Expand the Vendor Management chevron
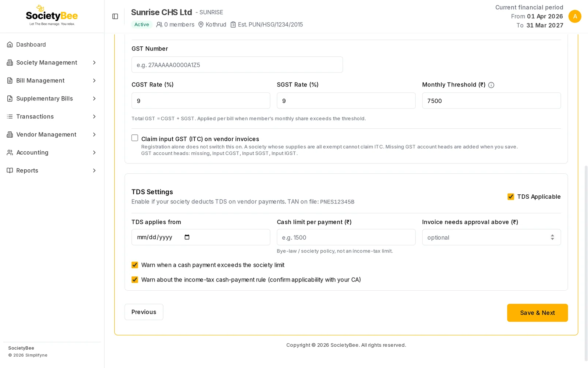 [94, 135]
